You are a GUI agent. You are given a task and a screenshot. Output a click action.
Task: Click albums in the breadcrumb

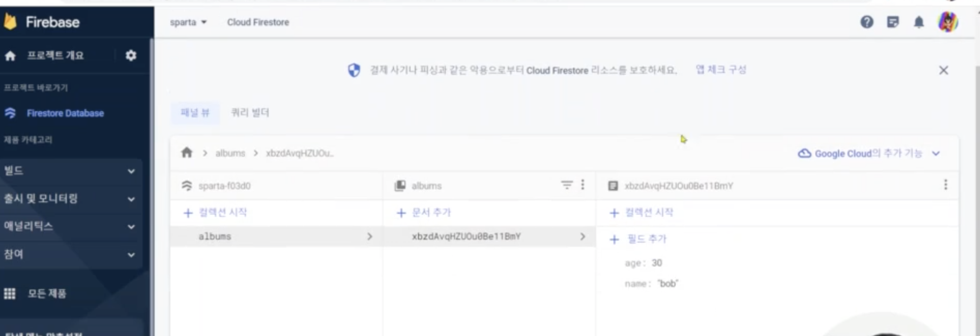coord(230,153)
